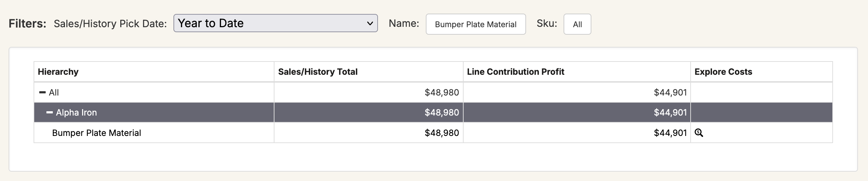
Task: Collapse the Alpha Iron group
Action: (x=50, y=112)
